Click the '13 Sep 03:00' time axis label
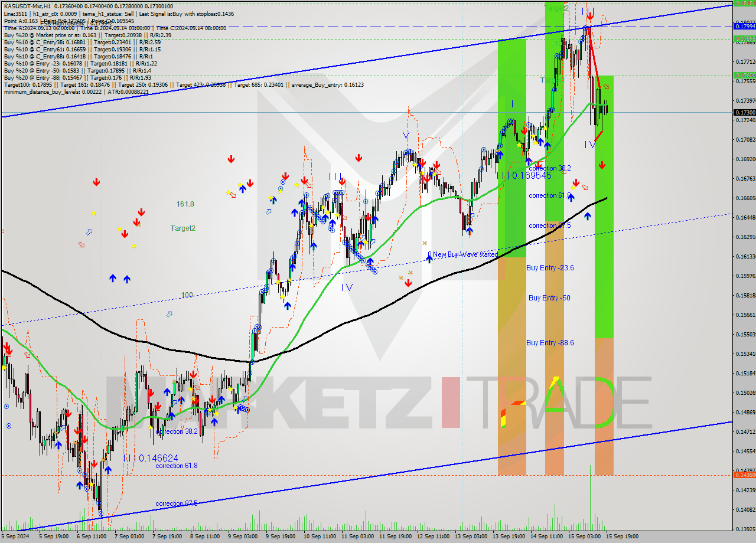This screenshot has height=543, width=756. [x=471, y=537]
